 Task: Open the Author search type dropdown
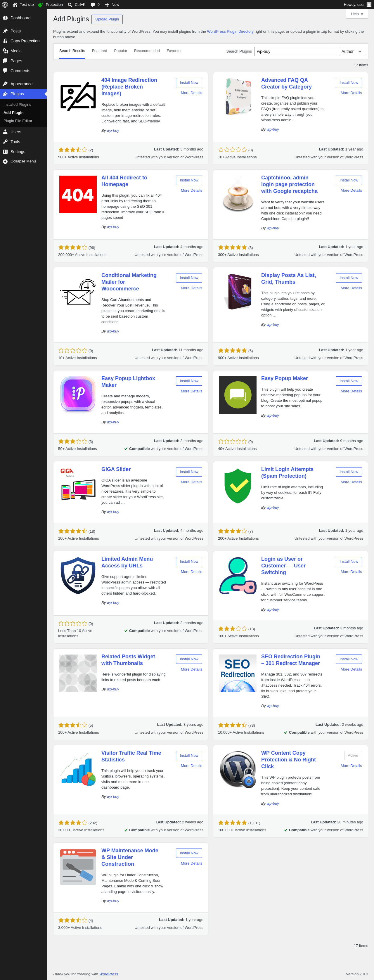(352, 51)
